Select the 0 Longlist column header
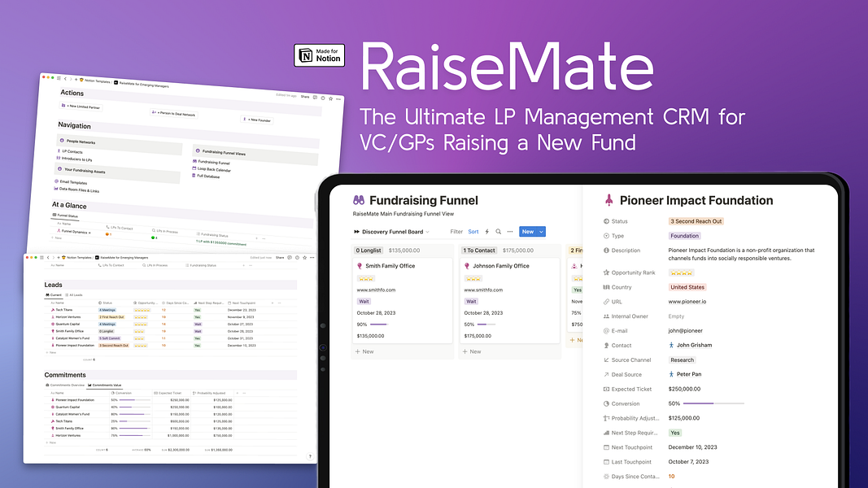The width and height of the screenshot is (868, 488). coord(369,251)
